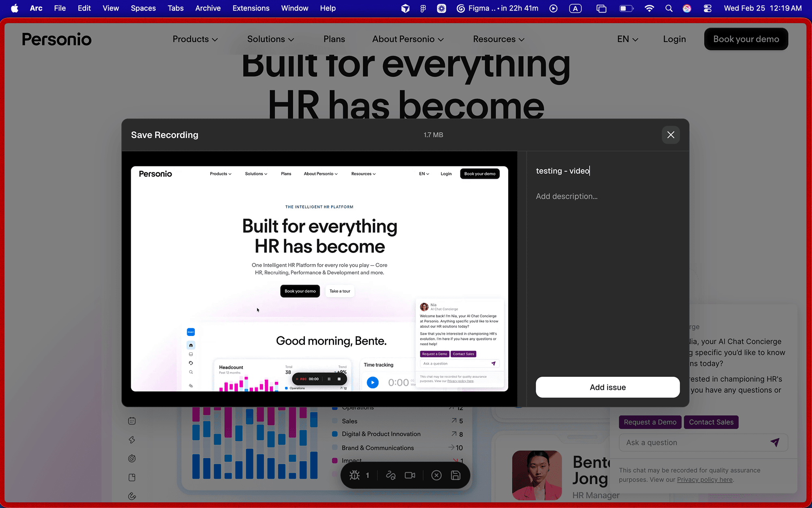
Task: Click the circled X discard icon
Action: pyautogui.click(x=436, y=475)
